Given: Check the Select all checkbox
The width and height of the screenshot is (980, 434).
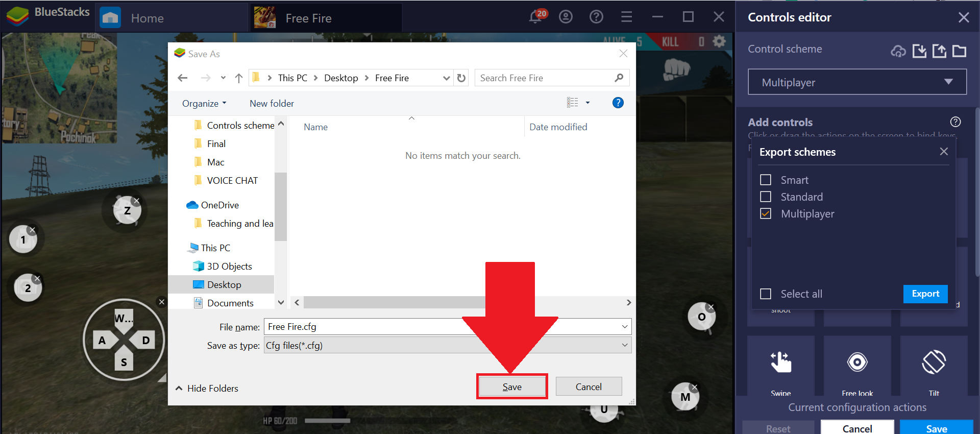Looking at the screenshot, I should [766, 294].
